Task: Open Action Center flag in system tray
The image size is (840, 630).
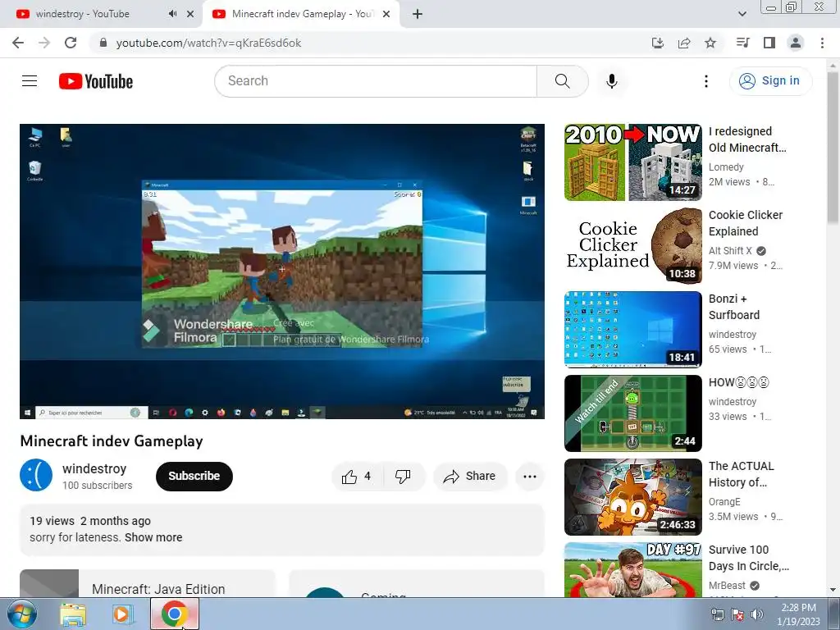Action: coord(737,614)
